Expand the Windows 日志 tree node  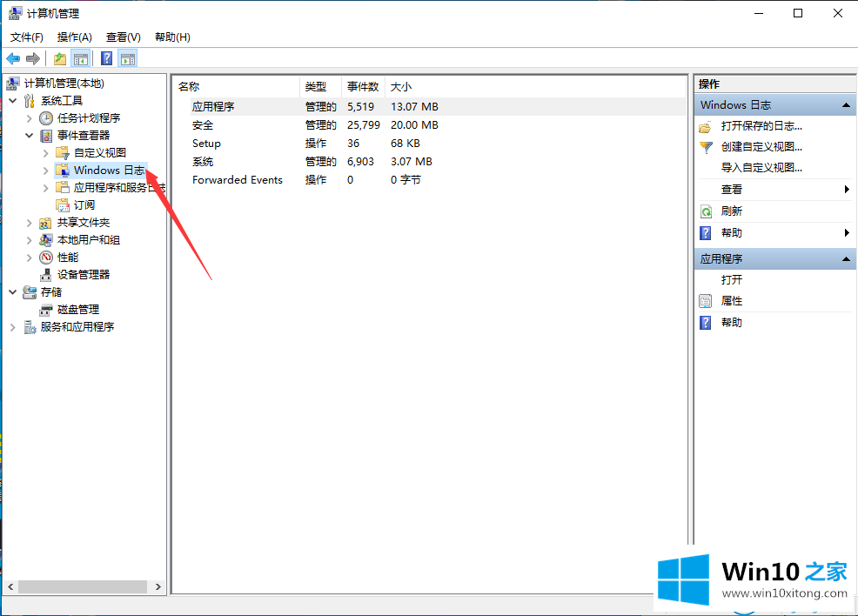click(46, 171)
